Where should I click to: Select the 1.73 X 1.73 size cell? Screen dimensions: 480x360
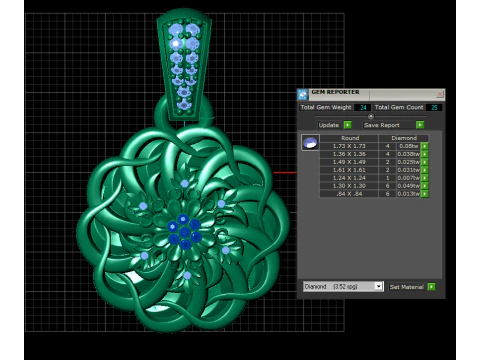(x=349, y=146)
